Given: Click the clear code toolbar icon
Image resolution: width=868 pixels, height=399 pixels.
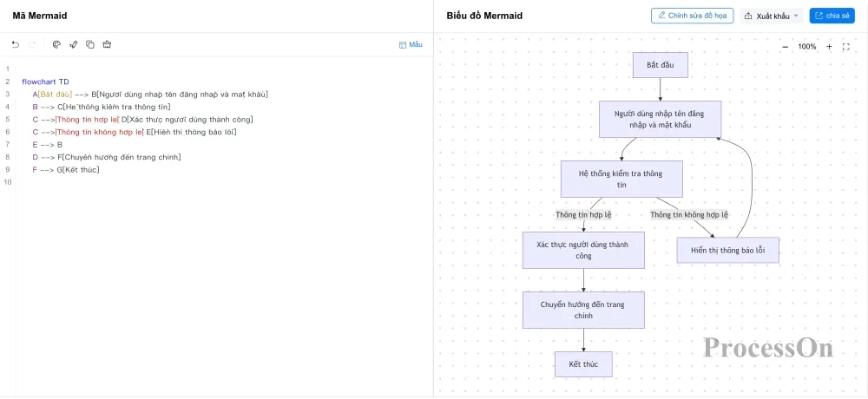Looking at the screenshot, I should coord(107,45).
